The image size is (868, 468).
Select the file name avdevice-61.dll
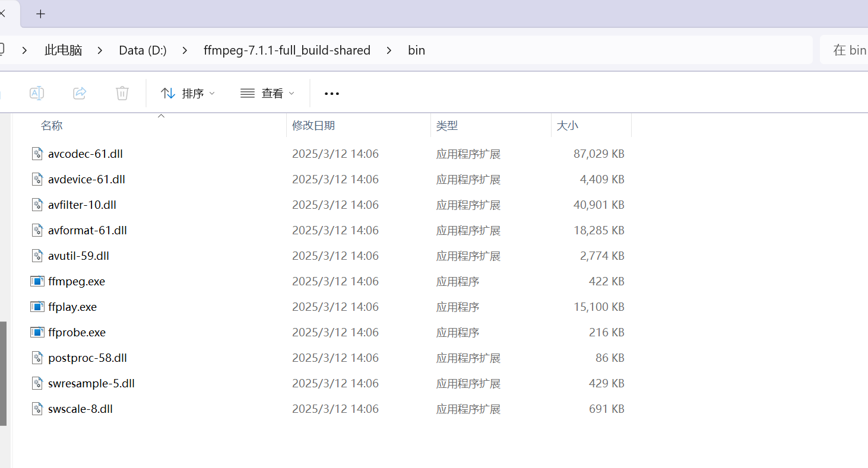87,180
